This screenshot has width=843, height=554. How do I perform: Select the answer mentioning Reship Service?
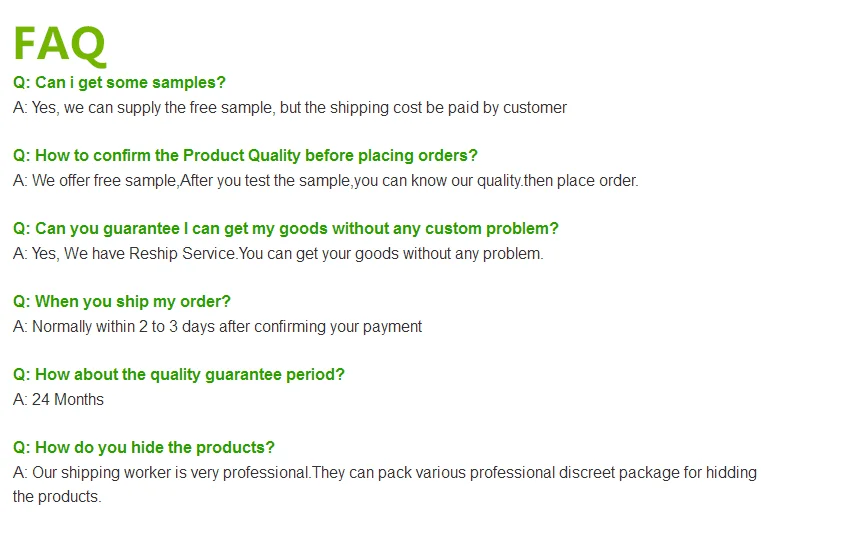click(278, 254)
